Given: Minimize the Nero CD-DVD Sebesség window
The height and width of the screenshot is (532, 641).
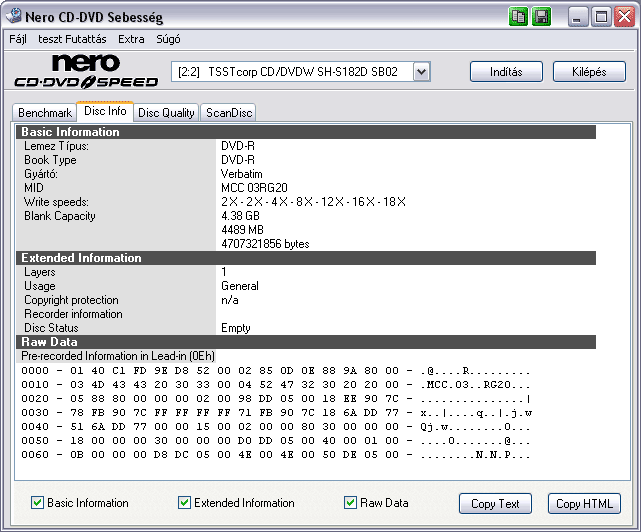Looking at the screenshot, I should tap(578, 17).
